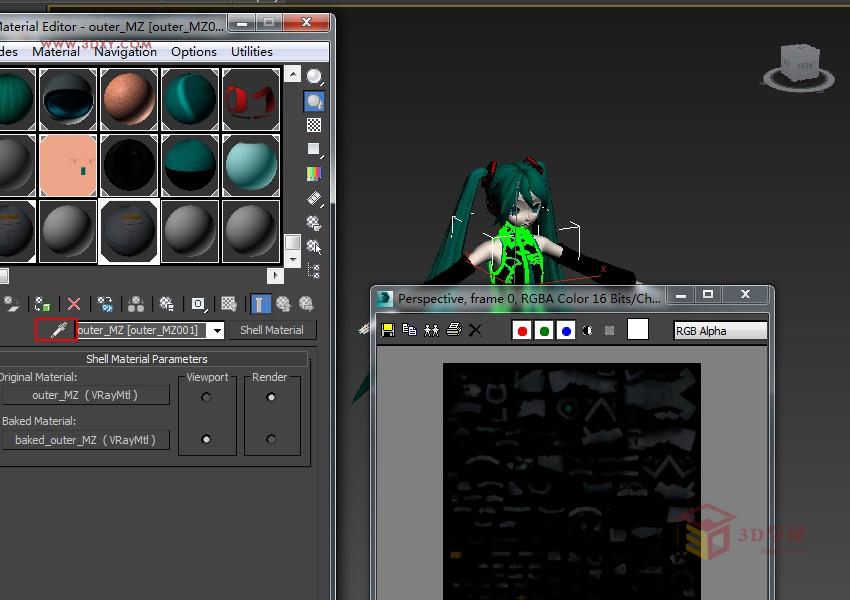Select Viewport radio for Original Material
This screenshot has height=600, width=850.
tap(206, 397)
